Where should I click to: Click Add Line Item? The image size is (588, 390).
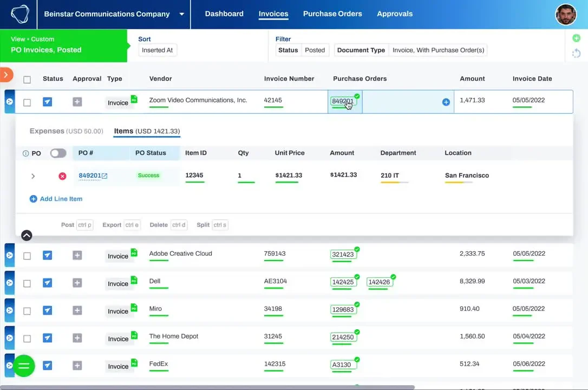pos(56,199)
